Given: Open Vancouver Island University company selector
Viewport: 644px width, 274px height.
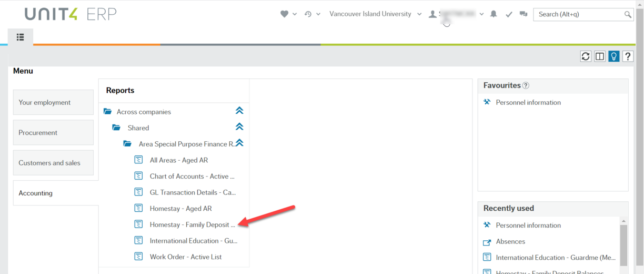Looking at the screenshot, I should 375,14.
